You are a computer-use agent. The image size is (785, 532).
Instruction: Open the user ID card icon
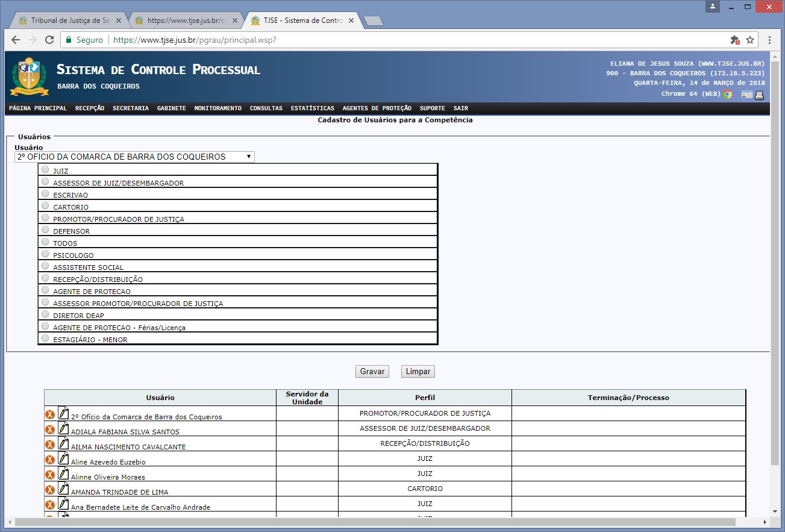tap(747, 95)
